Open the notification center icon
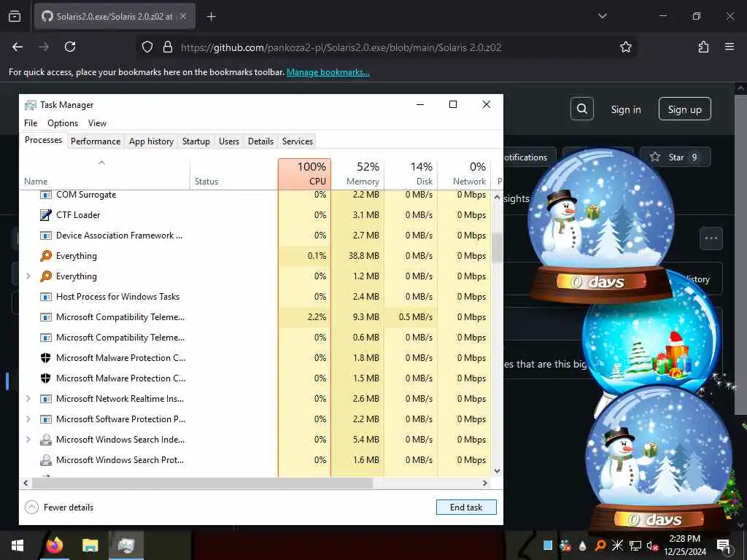Screen dimensions: 747x560 pyautogui.click(x=724, y=545)
